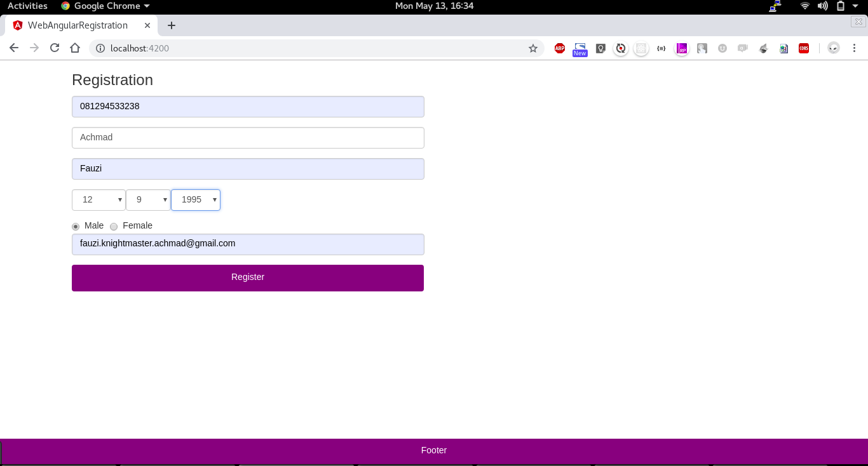
Task: View site information icon in address bar
Action: pos(100,48)
